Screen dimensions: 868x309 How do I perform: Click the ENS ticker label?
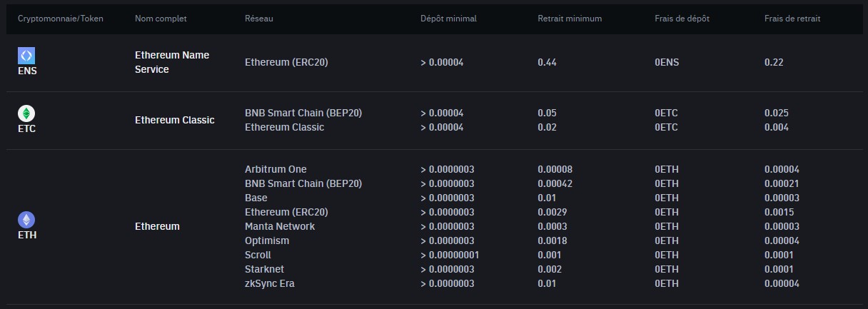27,71
